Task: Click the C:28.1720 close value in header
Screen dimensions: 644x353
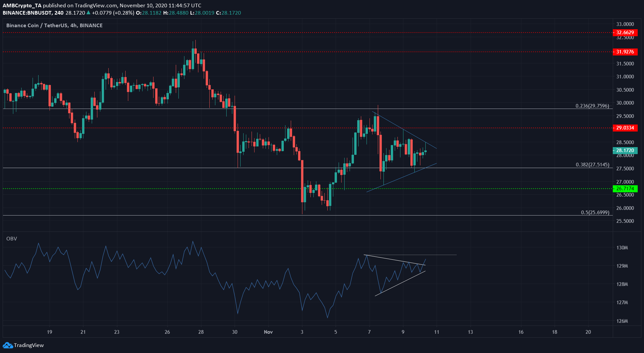Action: (x=228, y=13)
